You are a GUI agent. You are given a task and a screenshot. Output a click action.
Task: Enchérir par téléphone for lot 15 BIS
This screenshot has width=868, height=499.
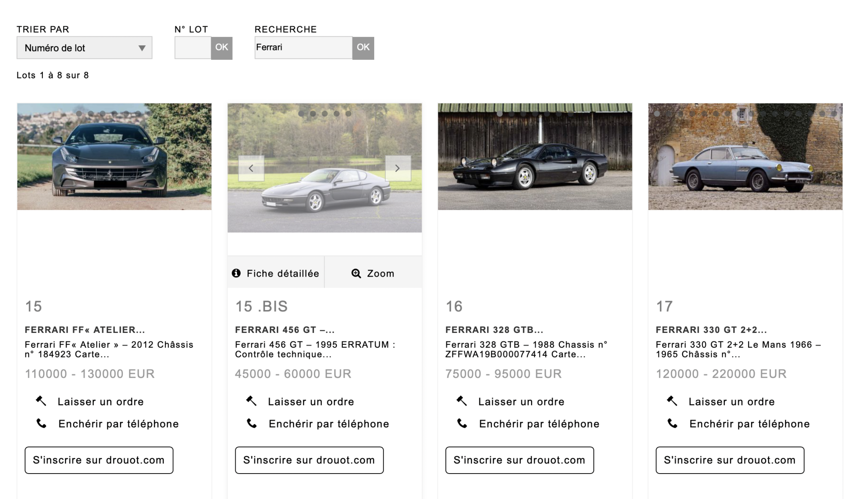pyautogui.click(x=329, y=424)
